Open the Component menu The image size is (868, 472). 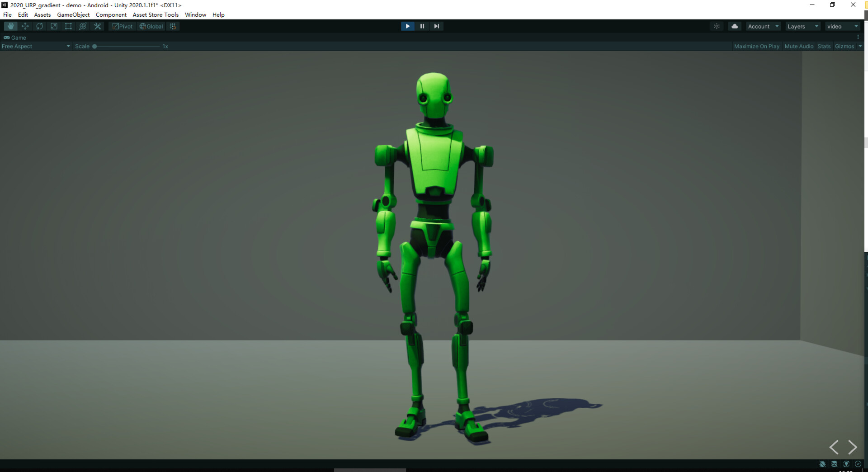click(111, 14)
